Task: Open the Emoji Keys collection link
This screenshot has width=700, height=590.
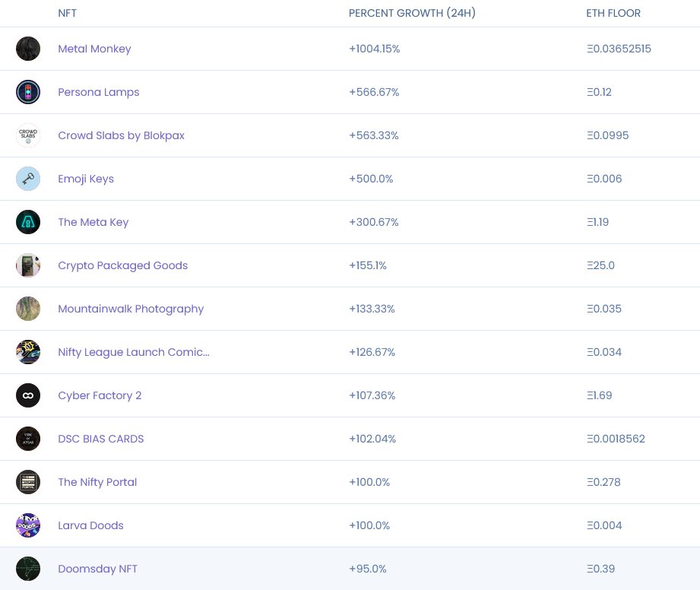Action: (x=86, y=178)
